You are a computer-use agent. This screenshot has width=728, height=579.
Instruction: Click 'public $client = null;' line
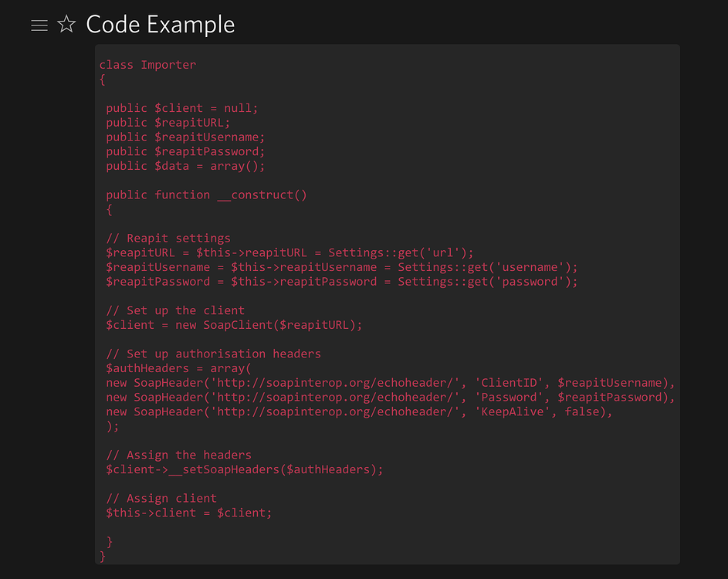click(x=181, y=108)
